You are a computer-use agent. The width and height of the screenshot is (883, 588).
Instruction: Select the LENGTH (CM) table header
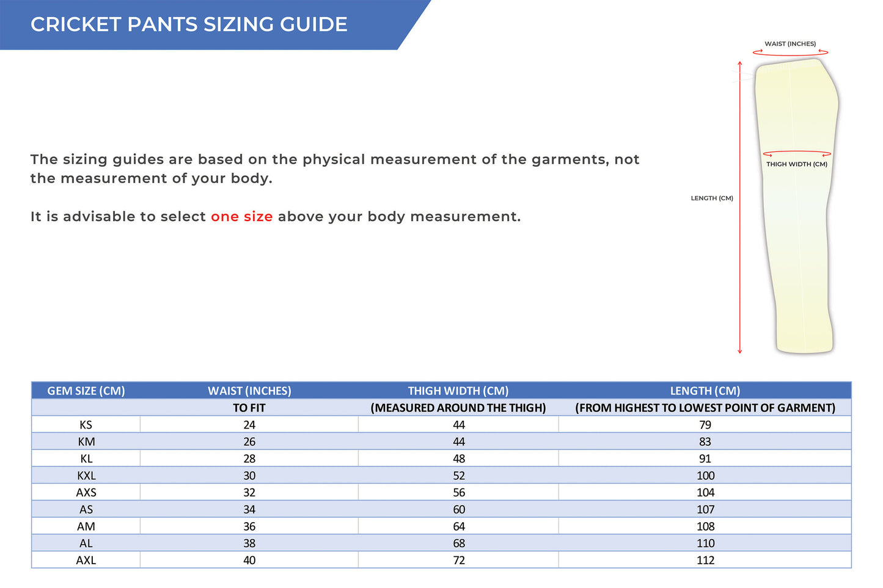(705, 391)
